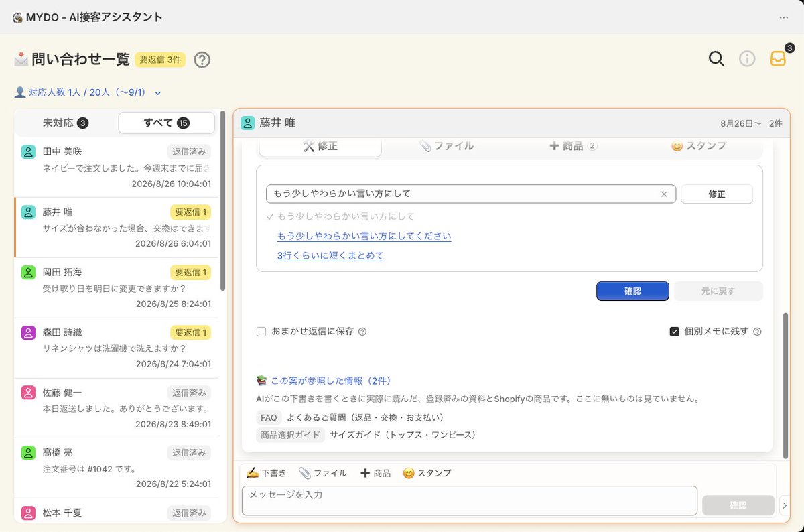
Task: Click 森田 詩織's purple avatar icon
Action: point(28,332)
